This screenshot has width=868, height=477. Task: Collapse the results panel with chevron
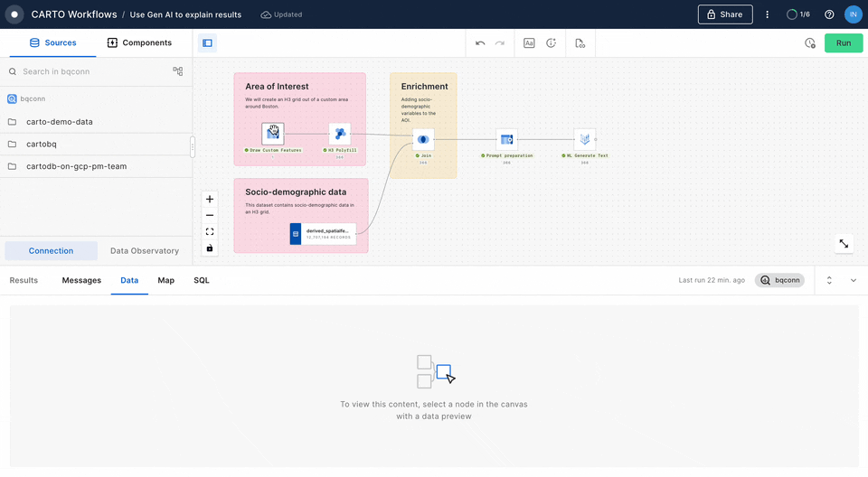(x=853, y=280)
